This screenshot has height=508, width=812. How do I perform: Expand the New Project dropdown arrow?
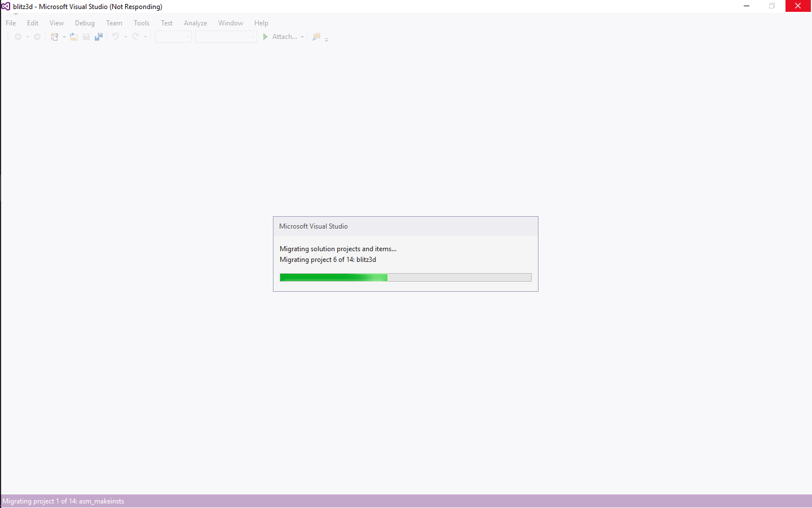click(x=64, y=37)
